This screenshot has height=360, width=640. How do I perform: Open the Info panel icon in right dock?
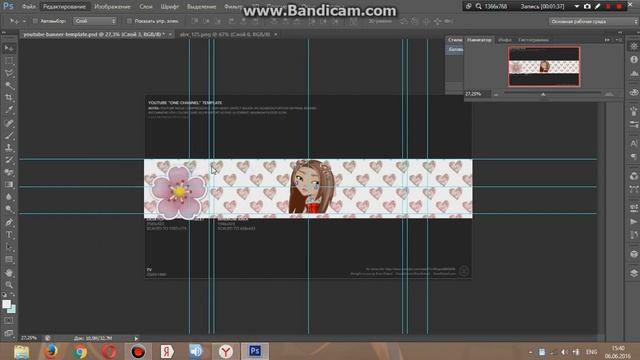tap(633, 60)
